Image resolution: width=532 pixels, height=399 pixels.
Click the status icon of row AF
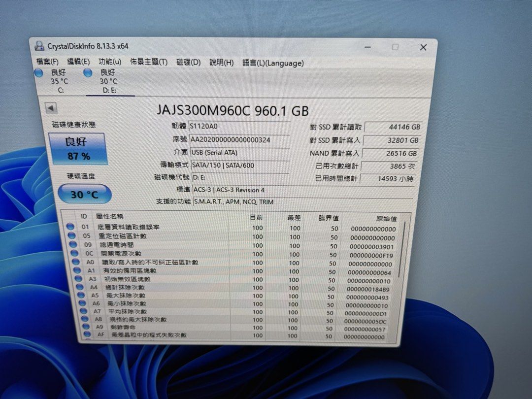coord(88,334)
